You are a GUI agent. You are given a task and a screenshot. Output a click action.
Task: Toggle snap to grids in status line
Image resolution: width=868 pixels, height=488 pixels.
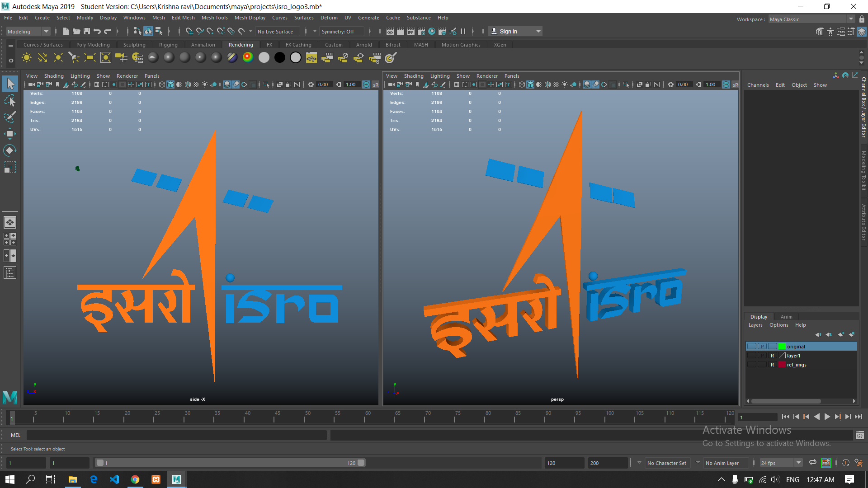click(189, 31)
